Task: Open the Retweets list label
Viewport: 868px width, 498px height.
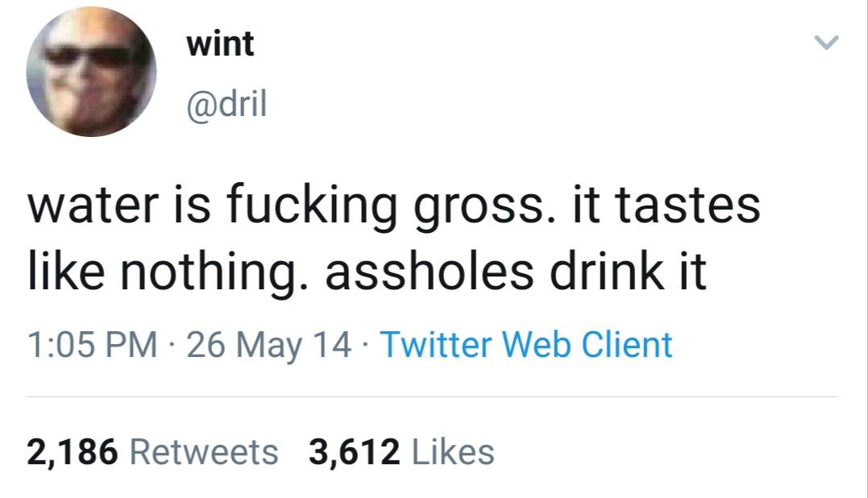Action: coord(204,451)
